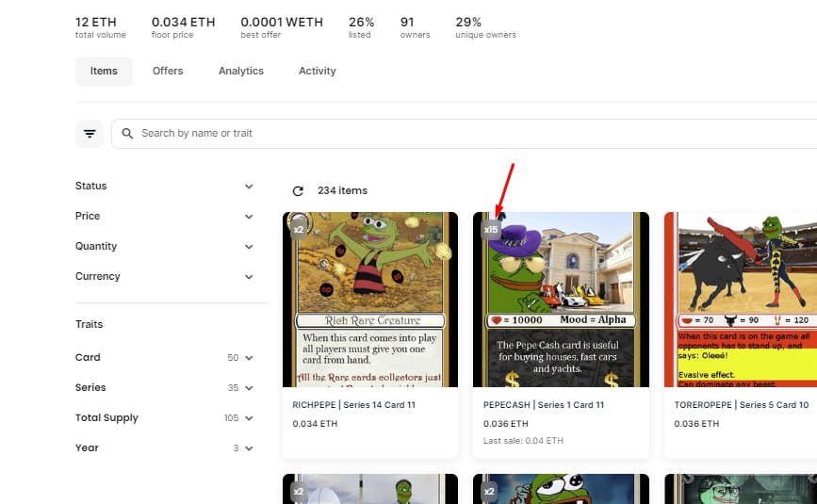Image resolution: width=817 pixels, height=504 pixels.
Task: Click Last sale: 0.04 ETH text
Action: [x=523, y=441]
